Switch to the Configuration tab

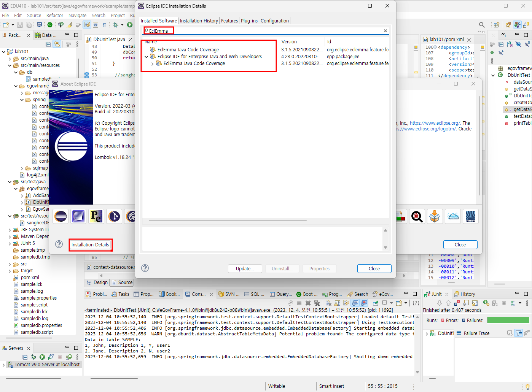pos(275,21)
